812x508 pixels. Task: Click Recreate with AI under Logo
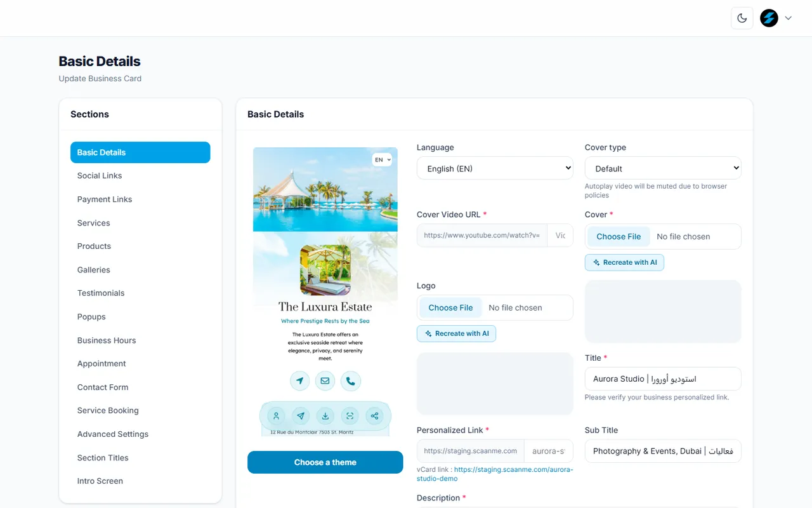pyautogui.click(x=456, y=333)
